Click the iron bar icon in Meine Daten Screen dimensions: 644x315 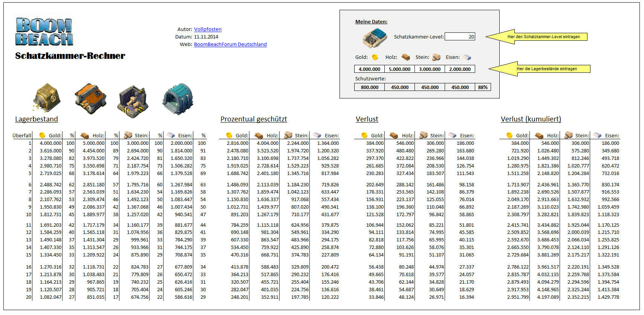[x=467, y=57]
